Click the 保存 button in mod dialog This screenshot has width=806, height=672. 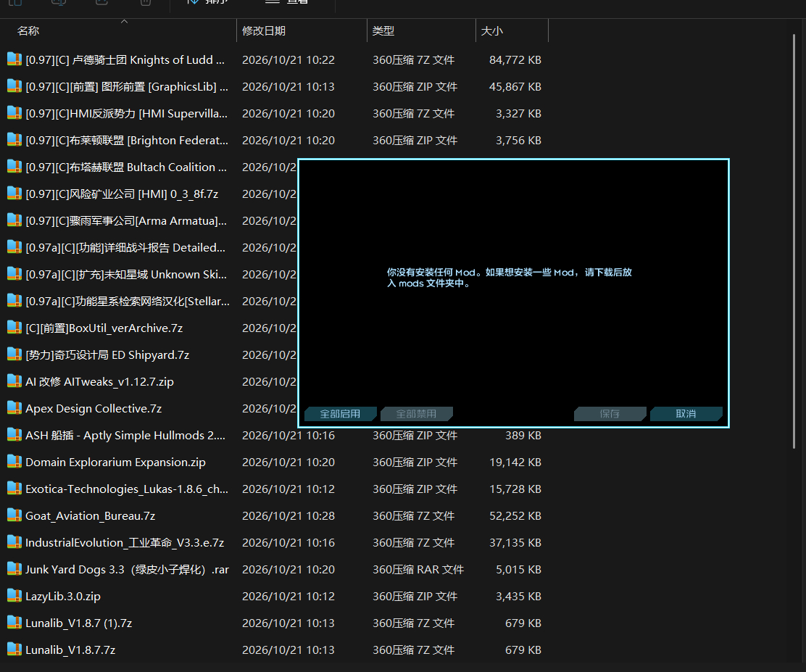tap(610, 414)
